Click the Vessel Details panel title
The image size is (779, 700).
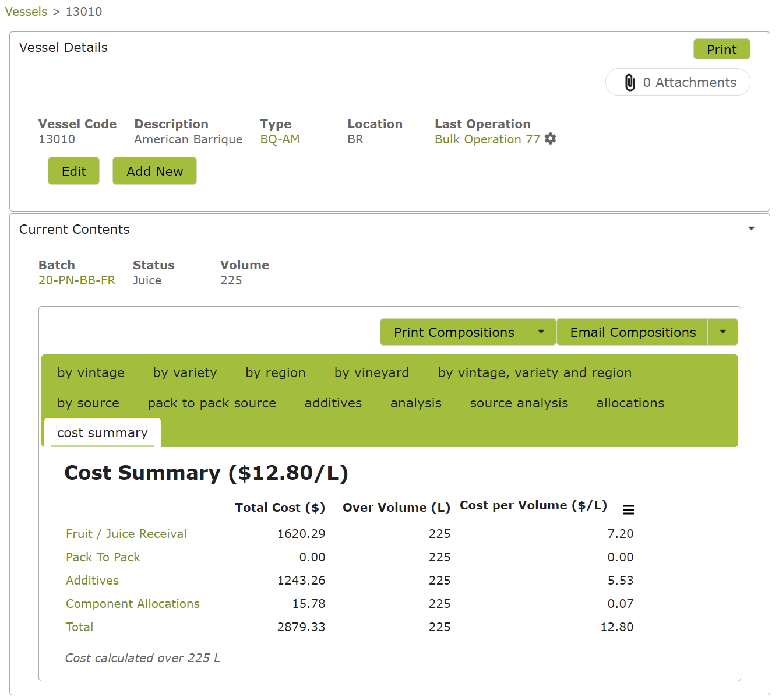point(64,47)
